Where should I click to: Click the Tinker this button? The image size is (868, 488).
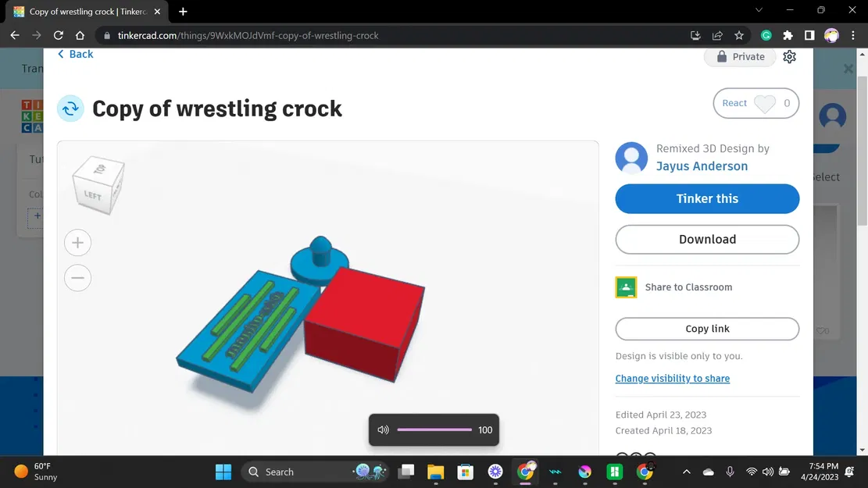706,198
